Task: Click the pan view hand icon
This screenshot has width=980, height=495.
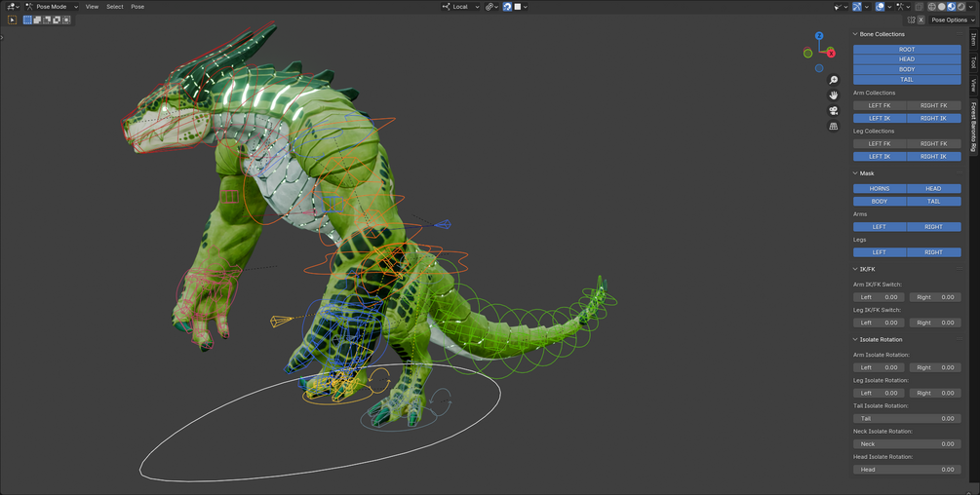Action: (833, 95)
